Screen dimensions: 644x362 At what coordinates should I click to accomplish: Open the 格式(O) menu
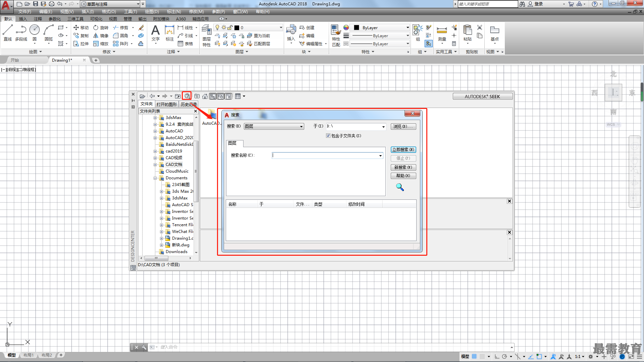tap(109, 11)
